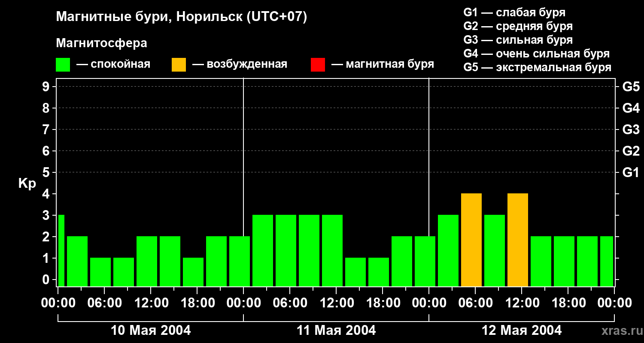Click the '18:00' time label under 11 Мая 2004

pyautogui.click(x=383, y=303)
